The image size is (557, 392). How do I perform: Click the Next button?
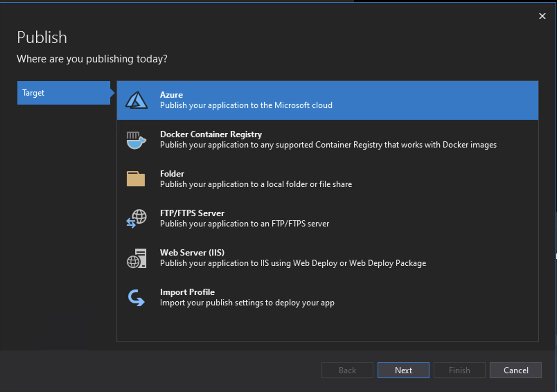(x=403, y=370)
